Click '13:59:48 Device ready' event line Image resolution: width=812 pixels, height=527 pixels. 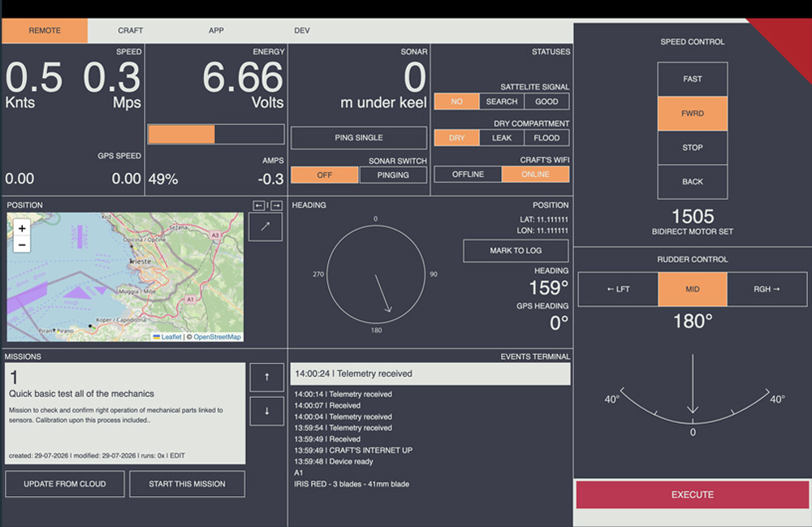coord(334,461)
